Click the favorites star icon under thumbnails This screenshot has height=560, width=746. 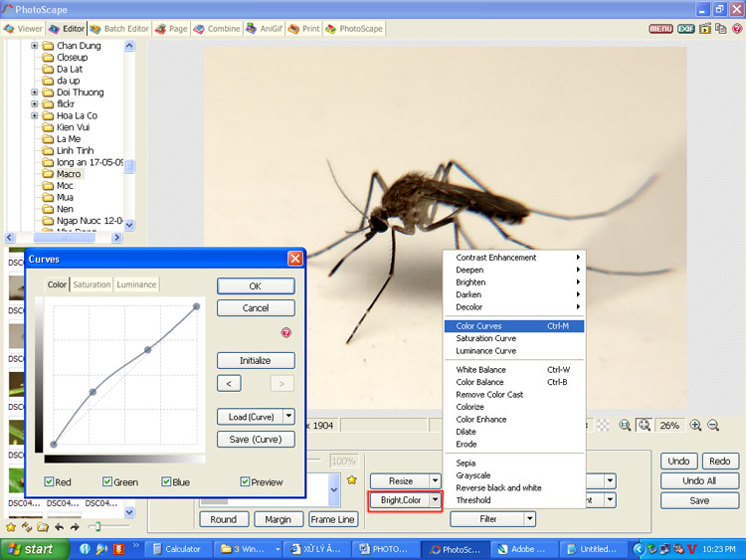(x=11, y=527)
